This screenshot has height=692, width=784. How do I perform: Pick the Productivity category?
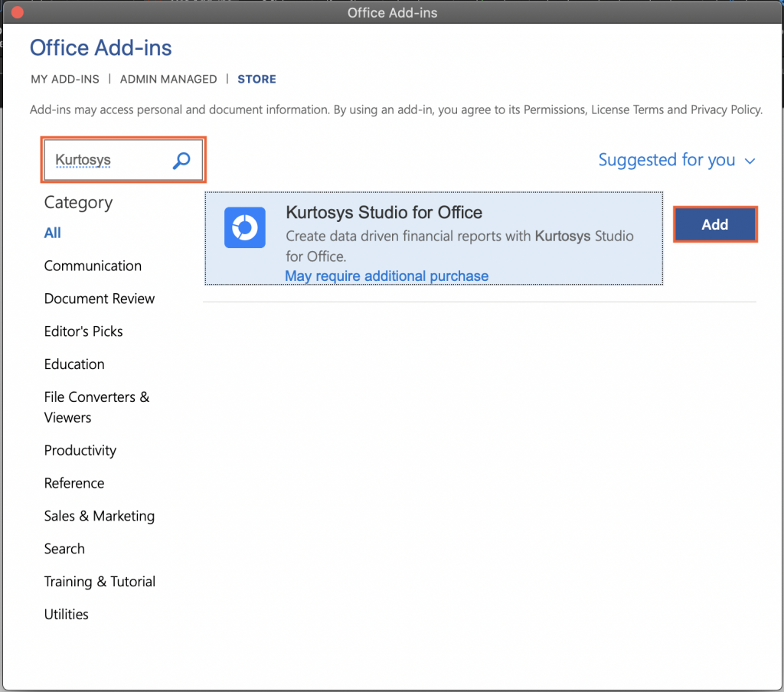pyautogui.click(x=80, y=451)
